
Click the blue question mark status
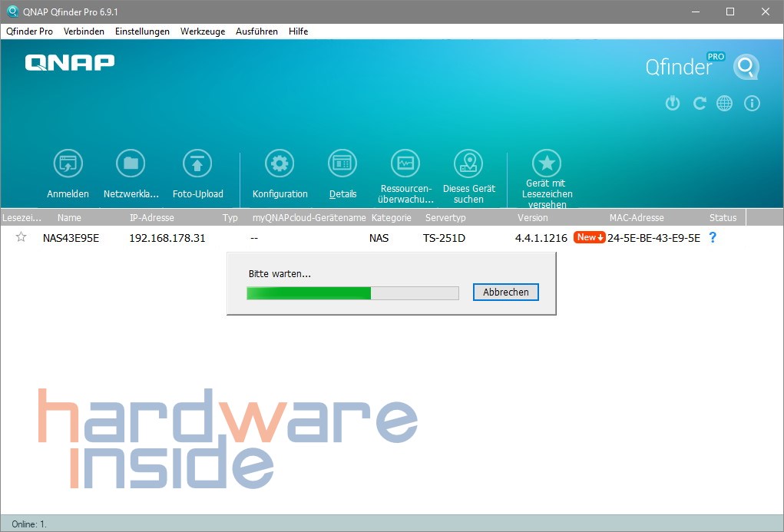coord(713,237)
